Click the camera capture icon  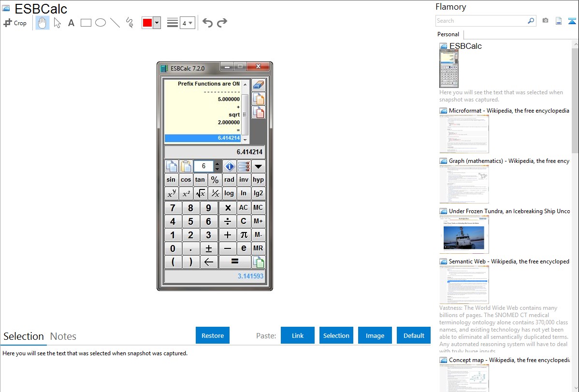pos(545,21)
